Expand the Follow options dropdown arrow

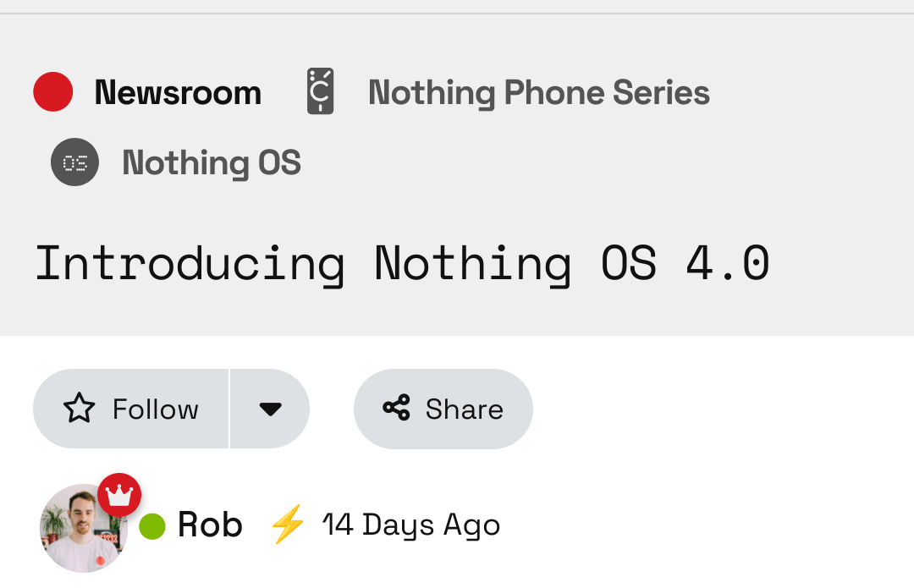[x=270, y=409]
